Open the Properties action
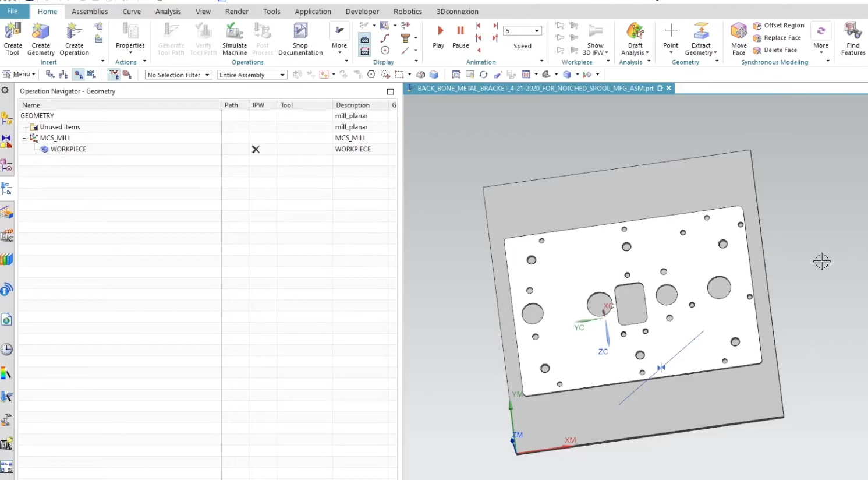The height and width of the screenshot is (480, 868). [x=130, y=39]
